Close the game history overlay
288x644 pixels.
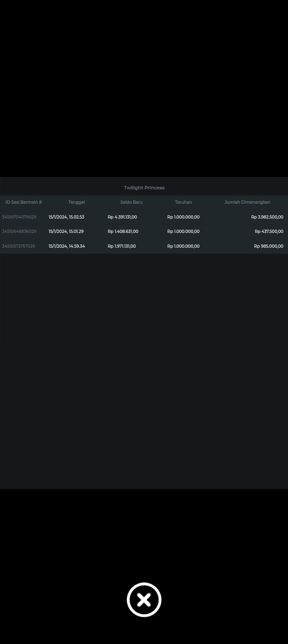(x=144, y=600)
